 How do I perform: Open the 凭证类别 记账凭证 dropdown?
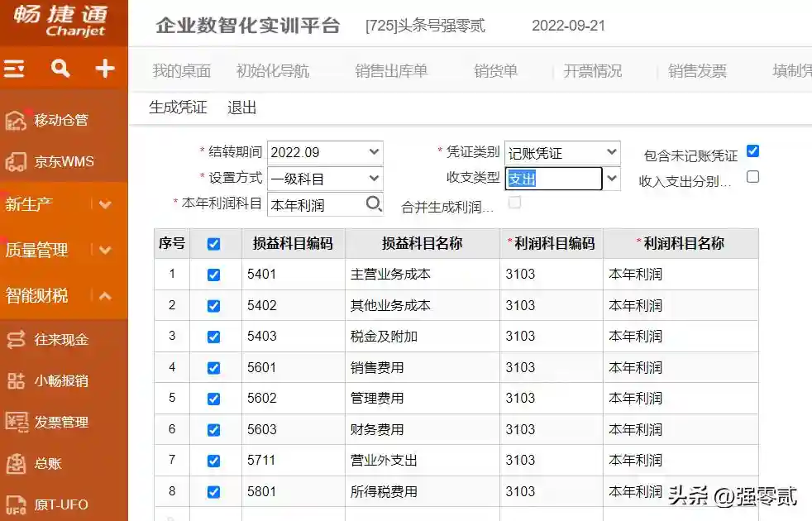coord(611,152)
